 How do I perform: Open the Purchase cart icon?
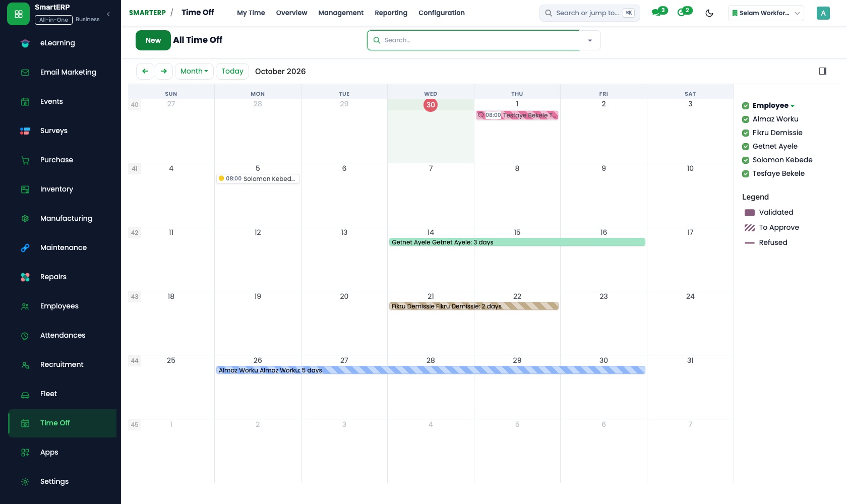(x=25, y=160)
